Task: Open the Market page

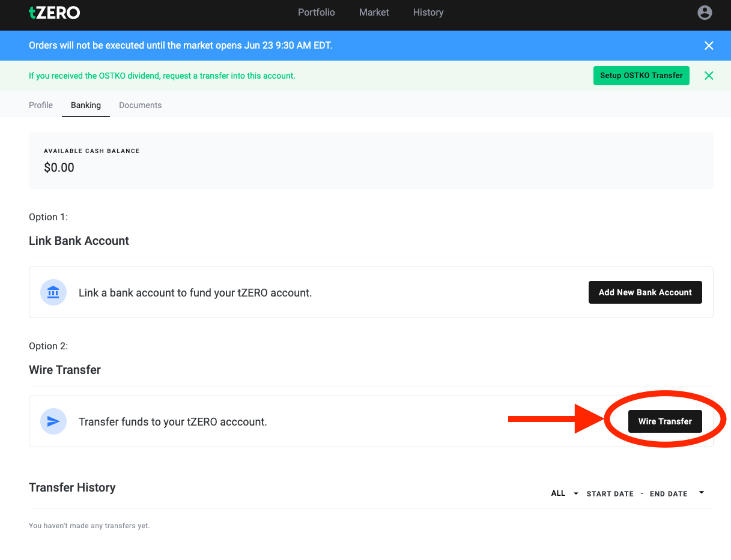Action: click(374, 12)
